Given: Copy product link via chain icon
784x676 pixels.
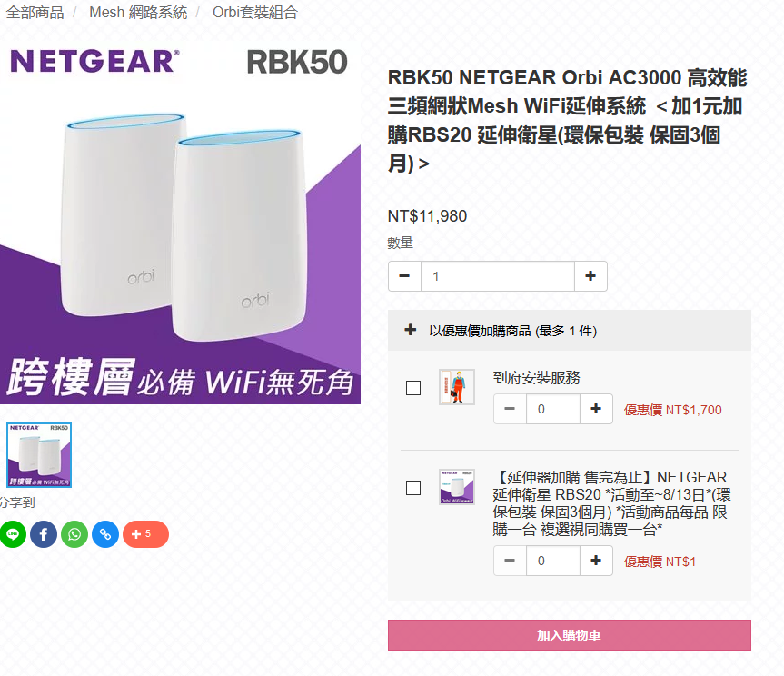Looking at the screenshot, I should click(x=105, y=534).
